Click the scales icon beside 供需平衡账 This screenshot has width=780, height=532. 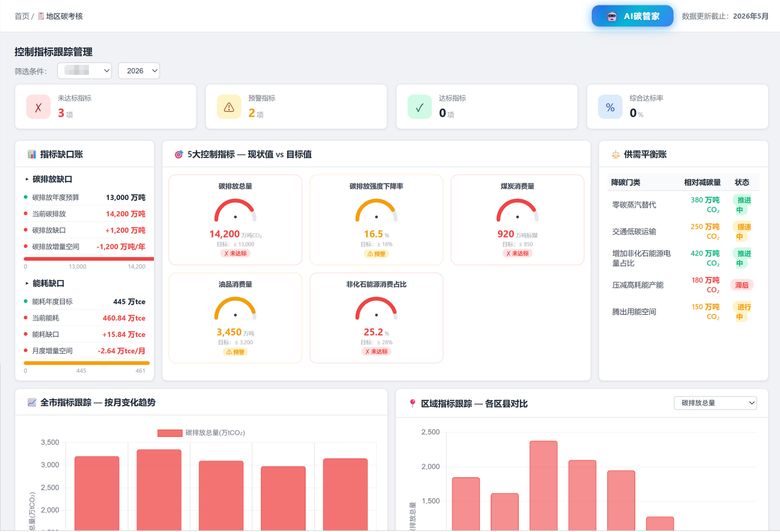coord(615,154)
